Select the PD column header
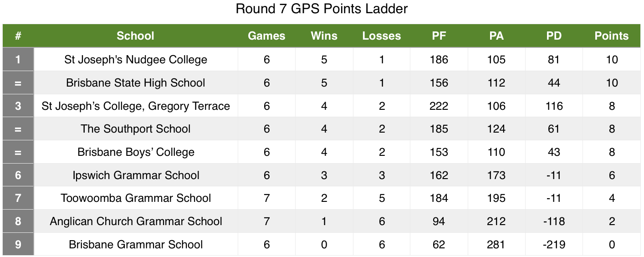 pyautogui.click(x=554, y=36)
